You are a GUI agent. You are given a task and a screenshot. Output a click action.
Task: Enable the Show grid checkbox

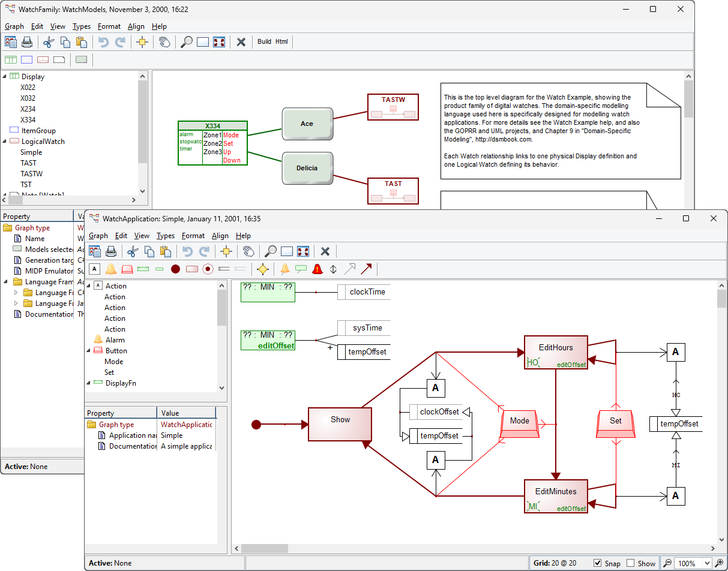pyautogui.click(x=630, y=563)
